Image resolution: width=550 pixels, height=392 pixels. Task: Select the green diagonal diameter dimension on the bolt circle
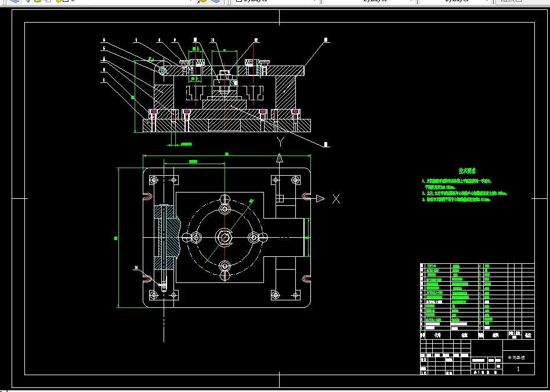(x=229, y=231)
